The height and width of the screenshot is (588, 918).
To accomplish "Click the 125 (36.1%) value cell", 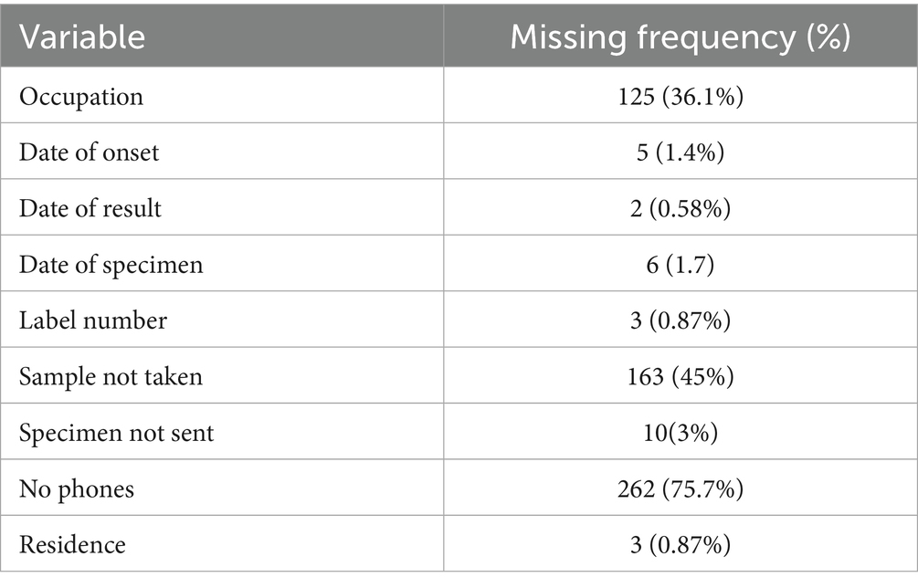I will pos(681,96).
